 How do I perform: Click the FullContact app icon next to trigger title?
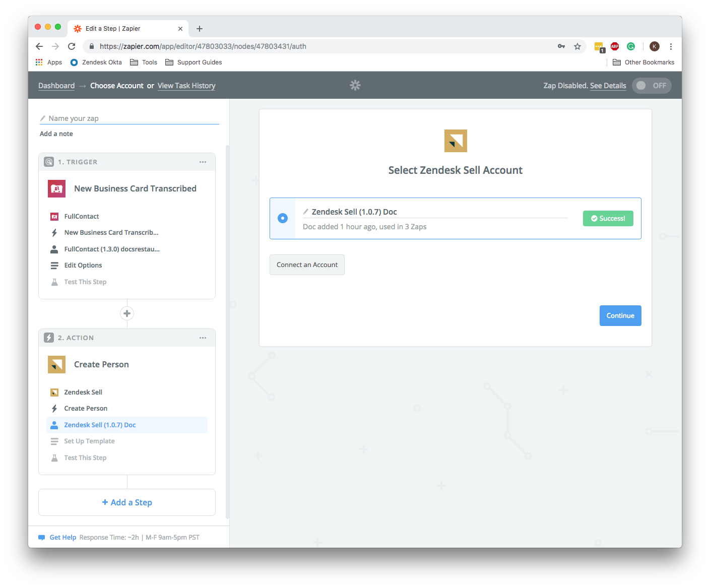[56, 188]
